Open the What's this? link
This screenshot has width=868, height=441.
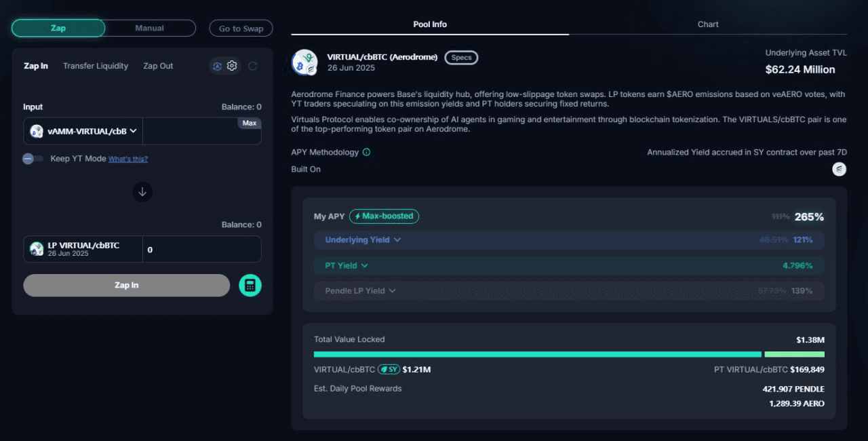tap(128, 159)
